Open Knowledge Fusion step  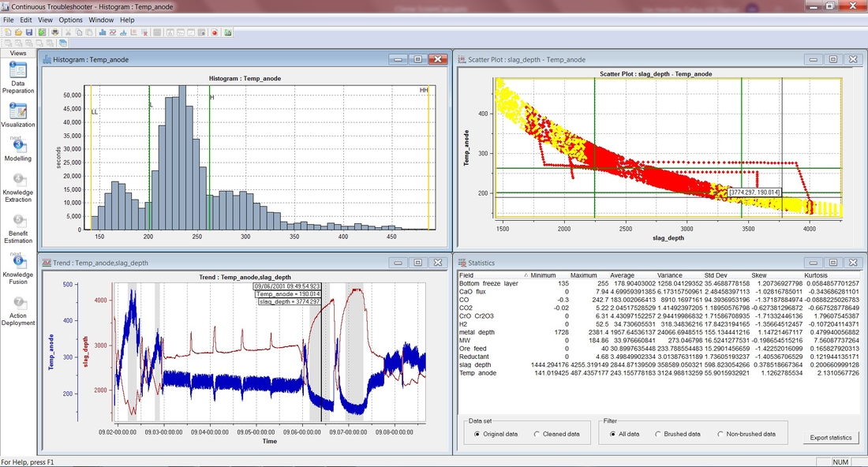pyautogui.click(x=17, y=270)
